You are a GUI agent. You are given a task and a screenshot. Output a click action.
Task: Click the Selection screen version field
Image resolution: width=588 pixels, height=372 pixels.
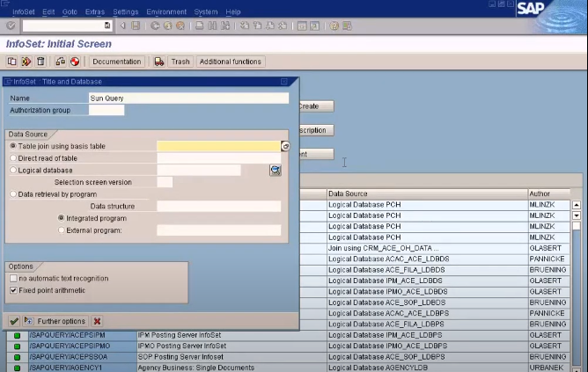click(165, 182)
